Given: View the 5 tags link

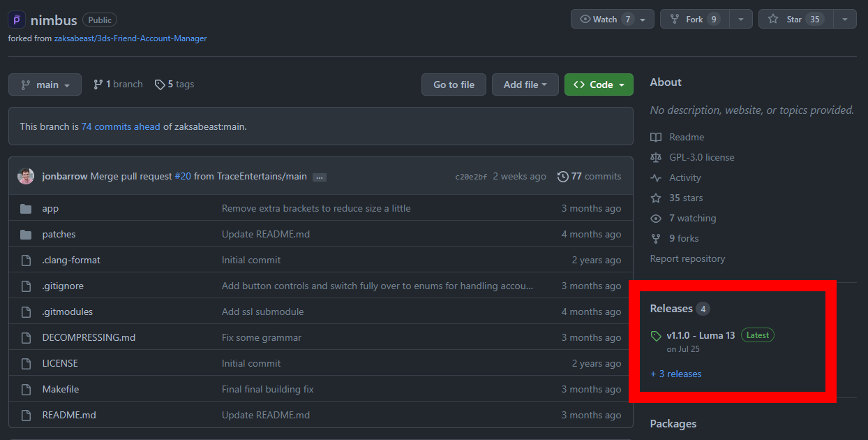Looking at the screenshot, I should click(x=174, y=85).
